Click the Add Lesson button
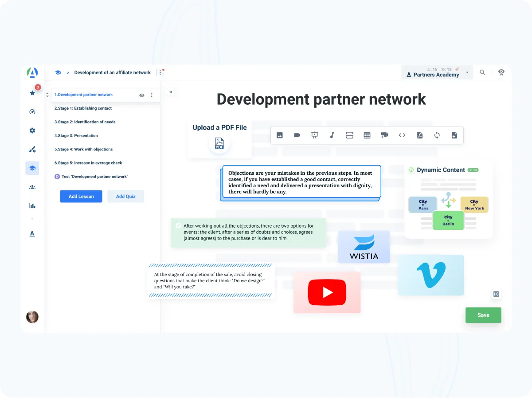 coord(81,197)
